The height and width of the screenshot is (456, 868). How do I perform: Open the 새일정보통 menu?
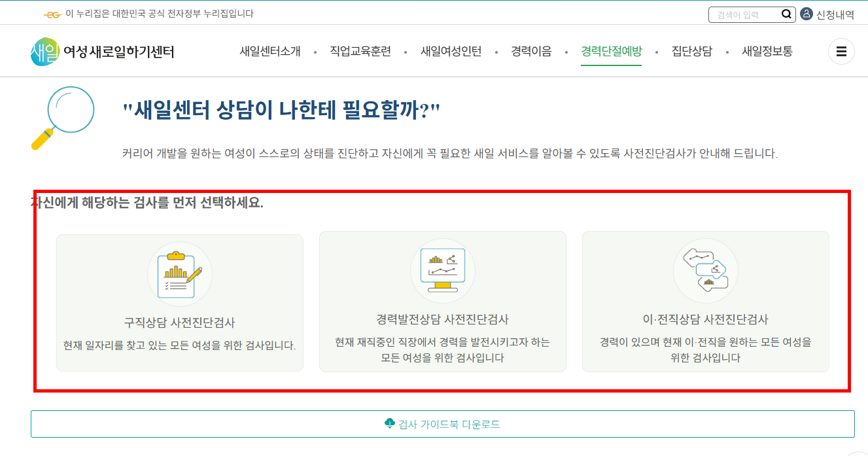(768, 51)
